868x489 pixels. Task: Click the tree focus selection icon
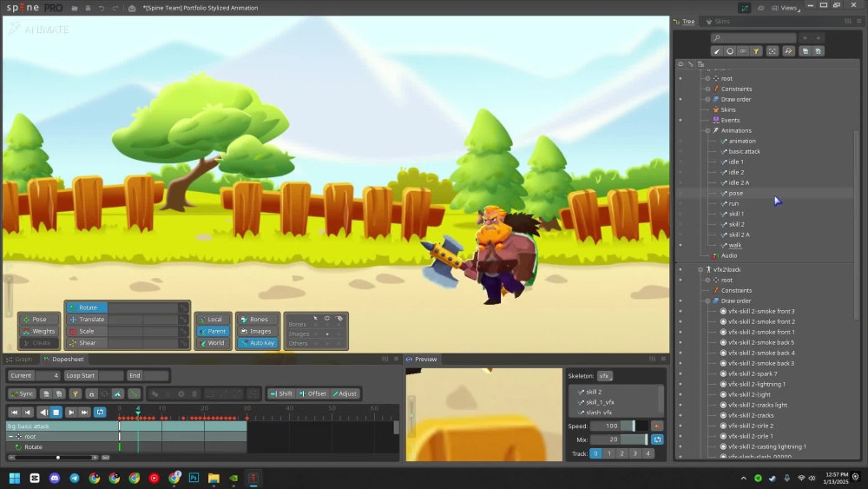[x=773, y=51]
